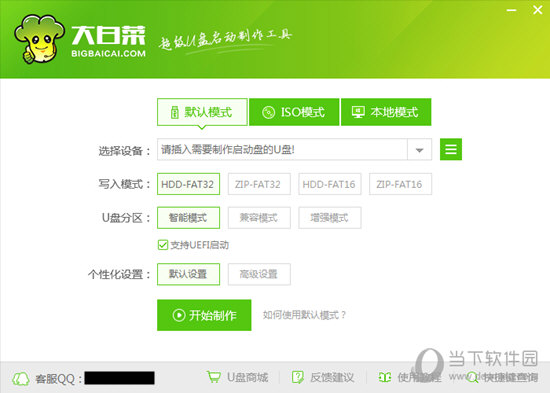Select HDD-FAT16 write mode
The width and height of the screenshot is (550, 393).
click(329, 184)
